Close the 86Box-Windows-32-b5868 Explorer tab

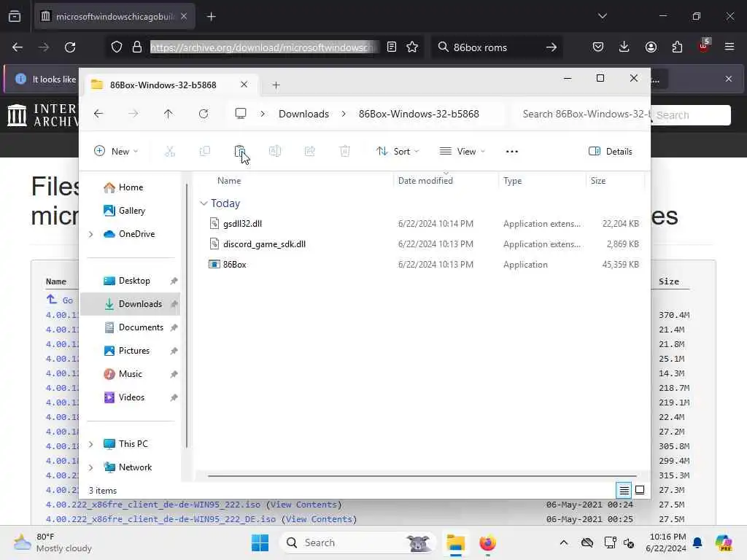pyautogui.click(x=244, y=85)
